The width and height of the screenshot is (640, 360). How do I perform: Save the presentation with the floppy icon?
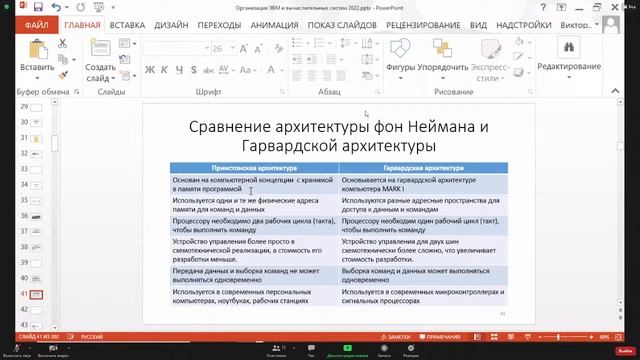coord(38,7)
